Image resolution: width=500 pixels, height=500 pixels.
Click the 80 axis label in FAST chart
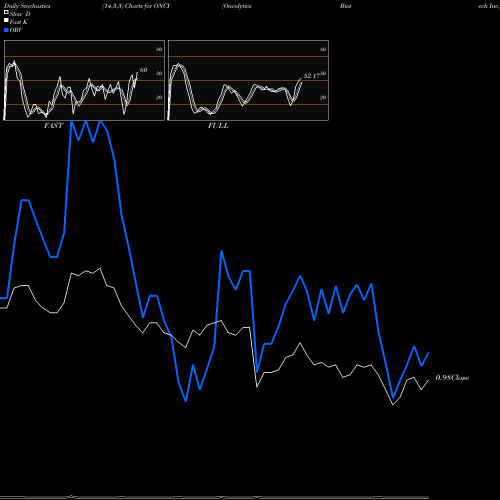coord(159,49)
